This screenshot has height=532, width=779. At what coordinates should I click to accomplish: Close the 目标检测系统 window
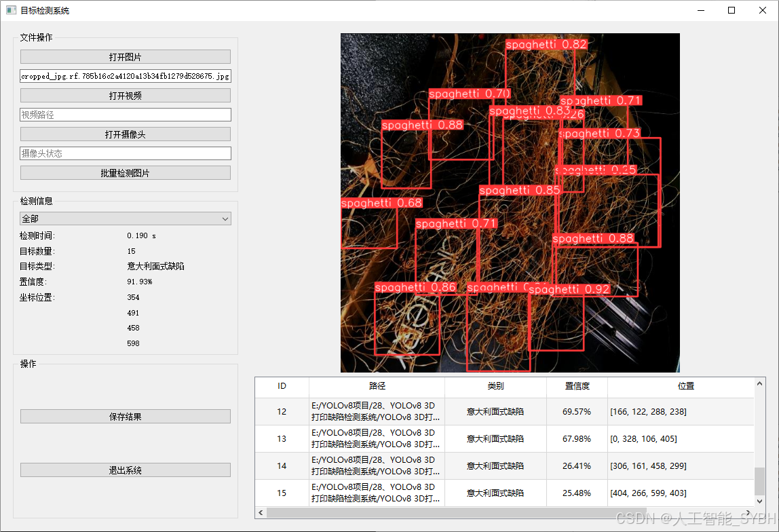(763, 10)
